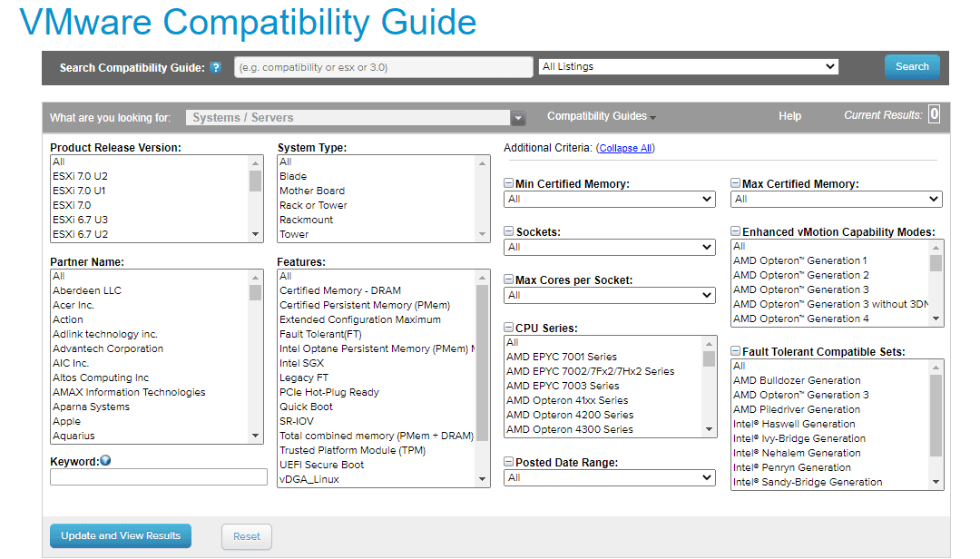The height and width of the screenshot is (559, 980).
Task: Click the Reset button
Action: point(247,536)
